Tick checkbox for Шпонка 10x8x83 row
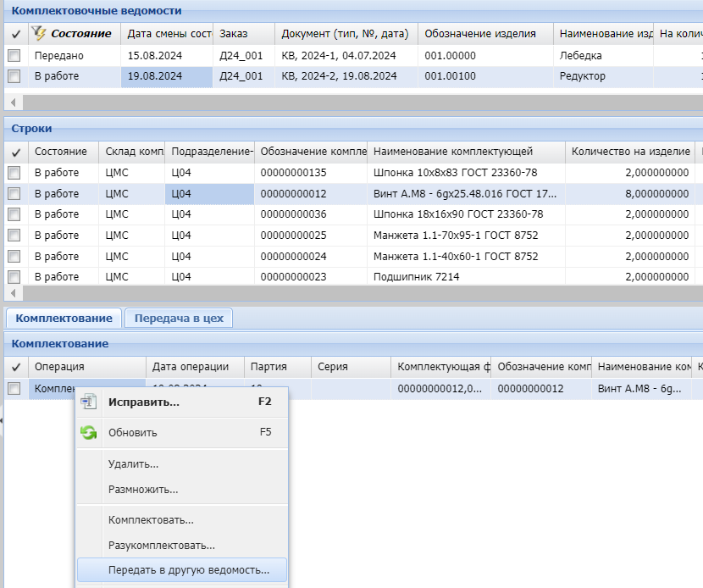Viewport: 703px width, 588px height. click(14, 173)
